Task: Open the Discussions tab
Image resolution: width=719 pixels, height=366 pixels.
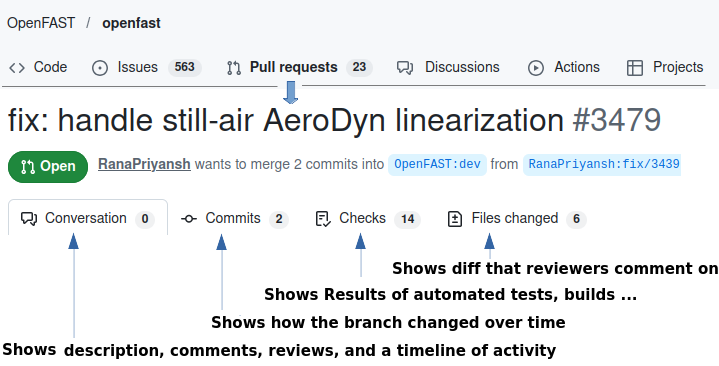Action: pyautogui.click(x=448, y=67)
